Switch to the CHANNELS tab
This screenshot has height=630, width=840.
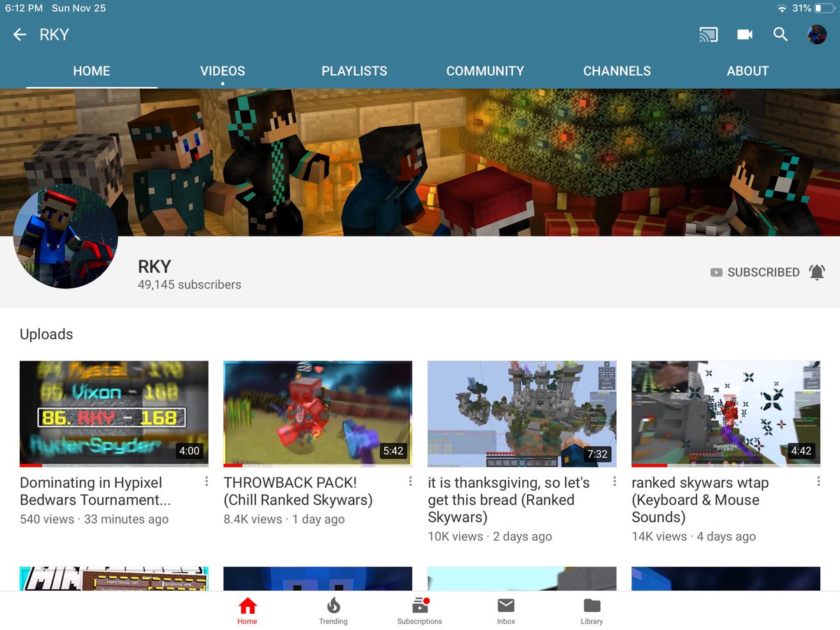[x=617, y=71]
